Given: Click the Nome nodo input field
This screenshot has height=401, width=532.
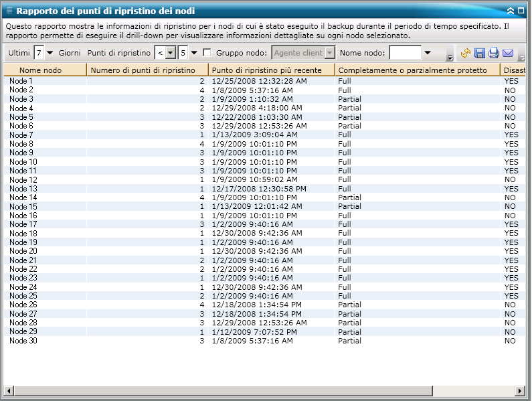Looking at the screenshot, I should coord(405,53).
